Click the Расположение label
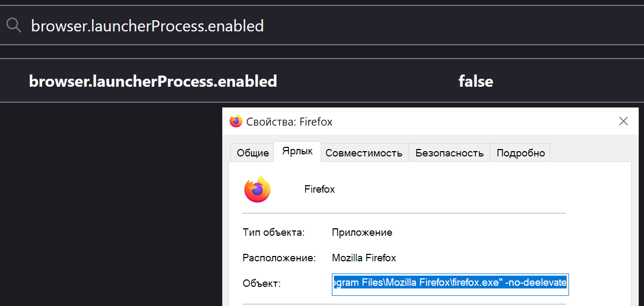Screen dimensions: 644x306 pyautogui.click(x=279, y=258)
